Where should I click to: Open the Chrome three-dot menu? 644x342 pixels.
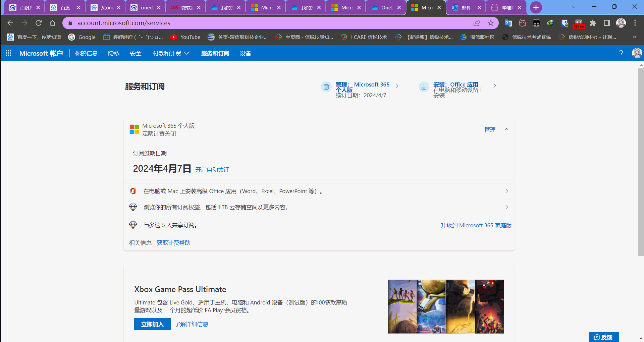point(635,23)
